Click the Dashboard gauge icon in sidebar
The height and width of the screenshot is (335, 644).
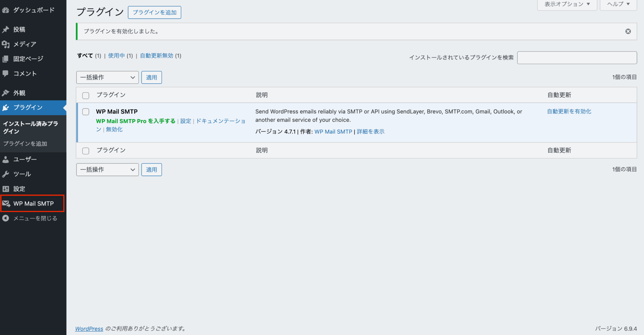point(5,10)
